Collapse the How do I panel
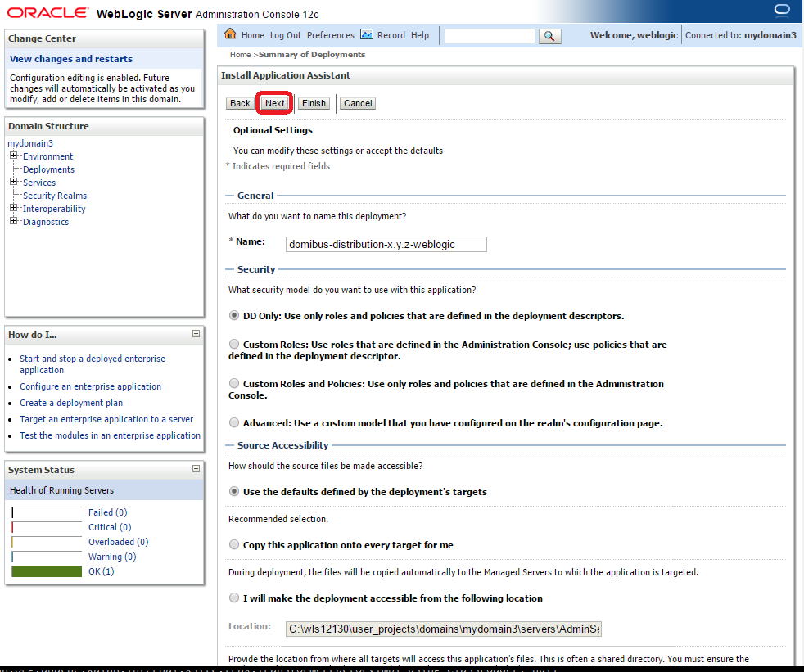The width and height of the screenshot is (804, 672). pyautogui.click(x=196, y=334)
